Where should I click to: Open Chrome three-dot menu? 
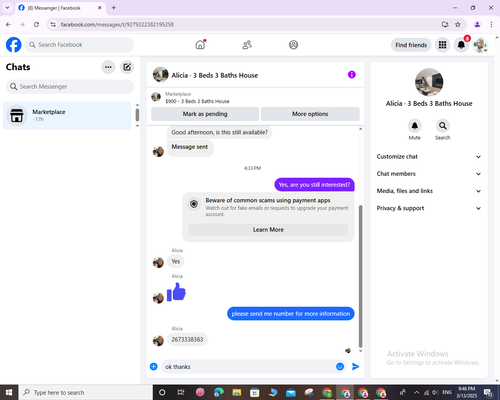coord(491,24)
